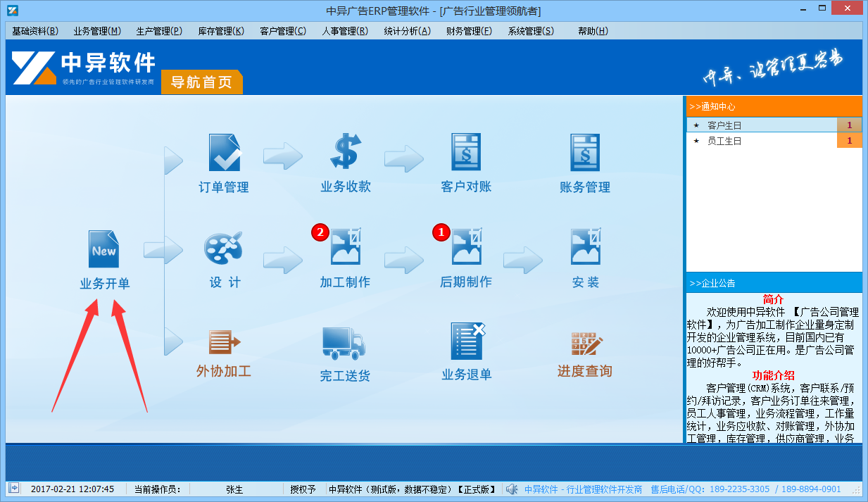Image resolution: width=868 pixels, height=502 pixels.
Task: Open the 进度查询 progress query icon
Action: (x=586, y=344)
